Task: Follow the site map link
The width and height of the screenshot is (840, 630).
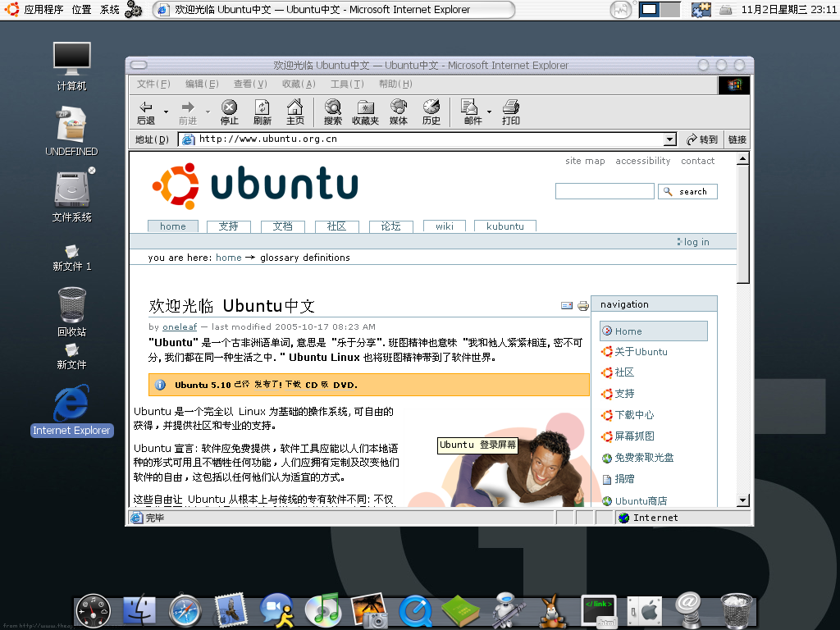Action: click(x=585, y=161)
